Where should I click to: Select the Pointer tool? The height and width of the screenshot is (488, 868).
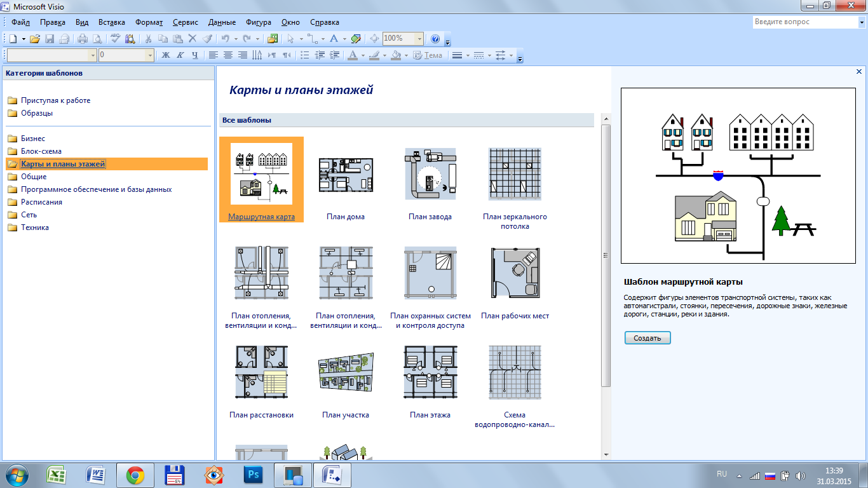290,39
